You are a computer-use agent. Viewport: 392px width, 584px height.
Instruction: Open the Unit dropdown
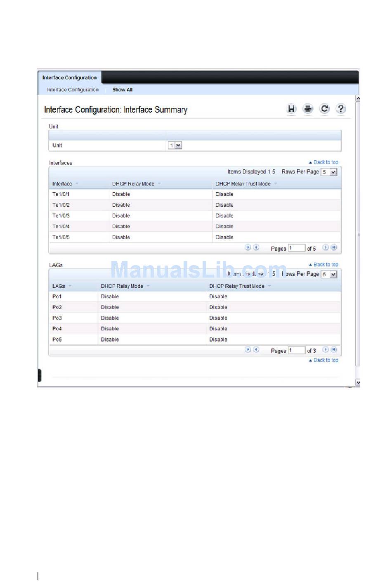click(x=175, y=145)
